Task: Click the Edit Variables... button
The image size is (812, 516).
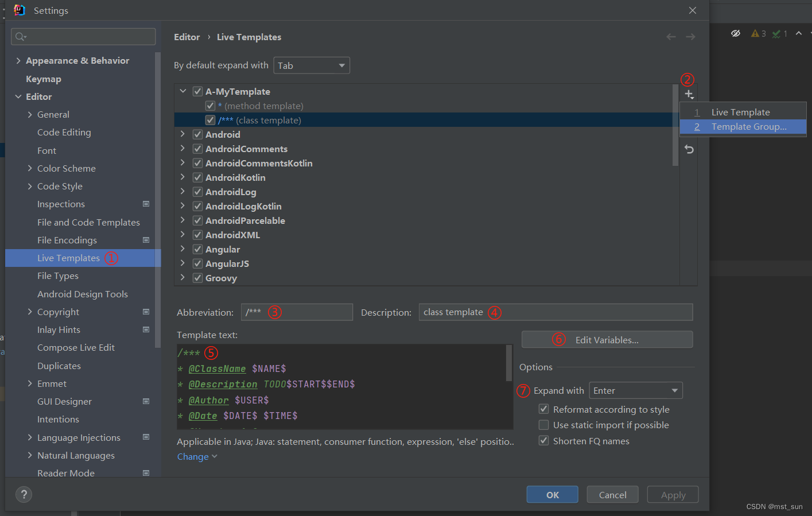Action: coord(607,340)
